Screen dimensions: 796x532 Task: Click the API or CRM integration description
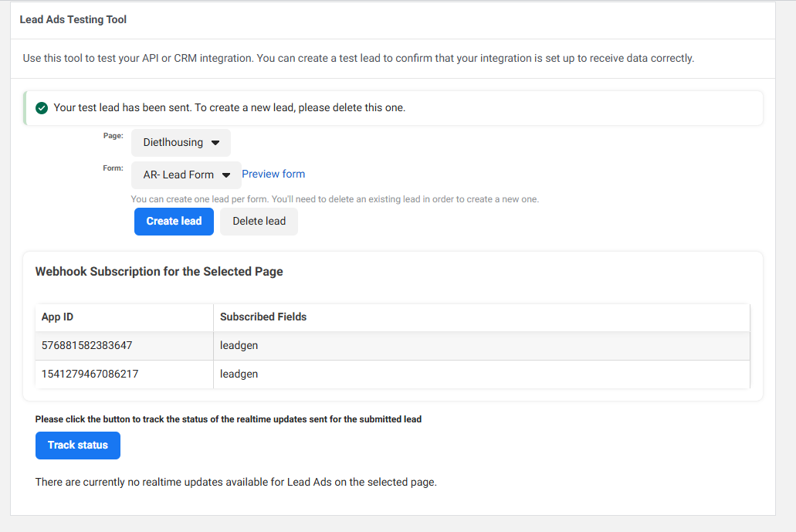pyautogui.click(x=358, y=59)
